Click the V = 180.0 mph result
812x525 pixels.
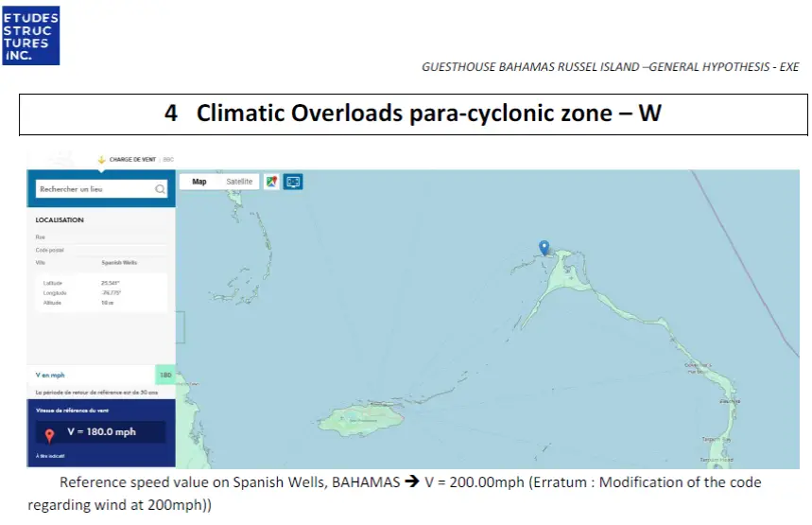point(101,431)
